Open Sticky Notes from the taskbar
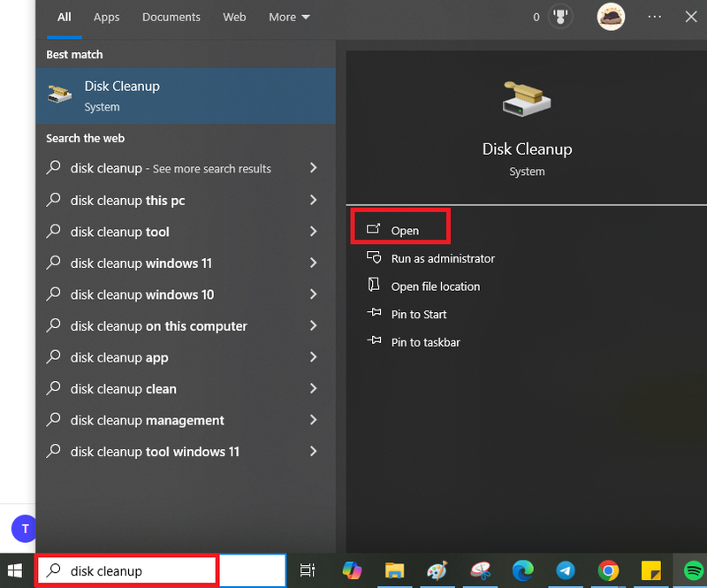Viewport: 707px width, 588px height. pyautogui.click(x=651, y=571)
